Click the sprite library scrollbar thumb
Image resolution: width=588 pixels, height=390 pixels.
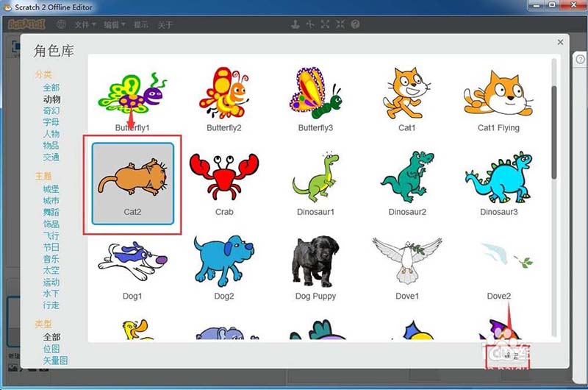tap(554, 132)
